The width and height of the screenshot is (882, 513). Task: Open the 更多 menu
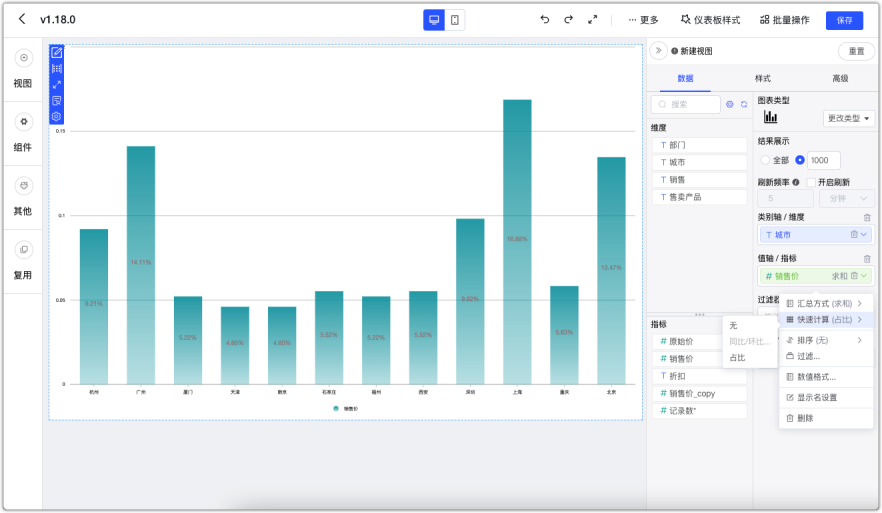[x=643, y=20]
